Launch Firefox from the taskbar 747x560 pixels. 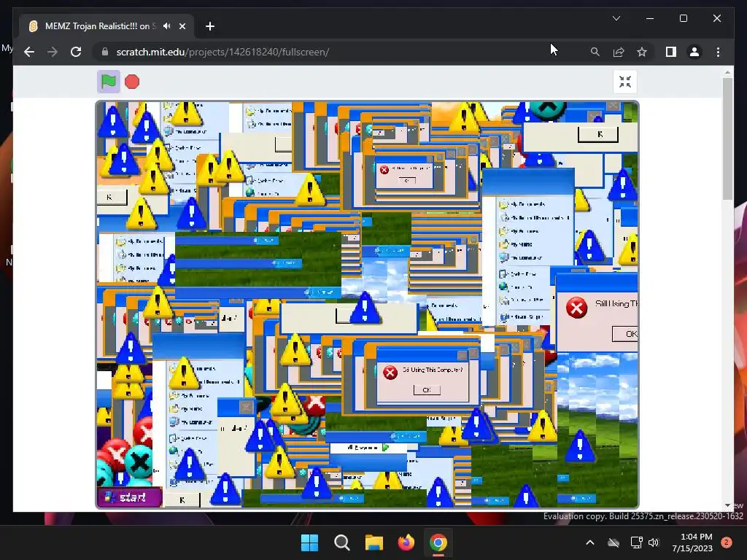pyautogui.click(x=406, y=542)
